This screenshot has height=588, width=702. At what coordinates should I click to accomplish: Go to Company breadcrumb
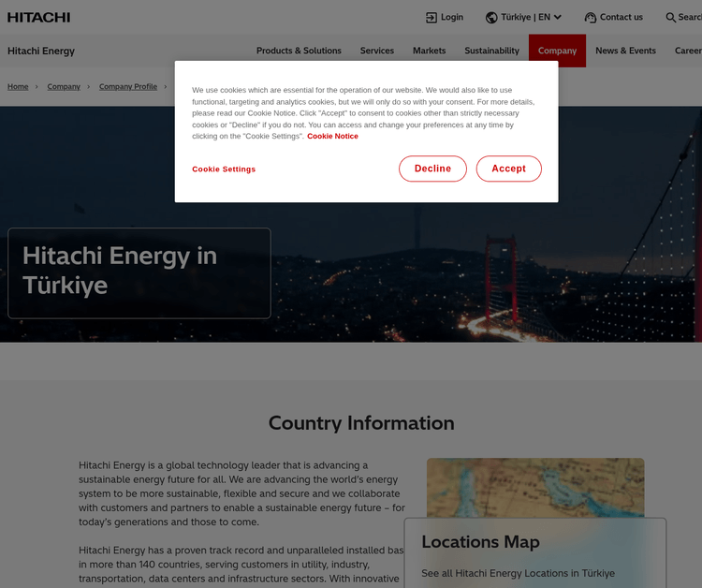click(x=64, y=86)
